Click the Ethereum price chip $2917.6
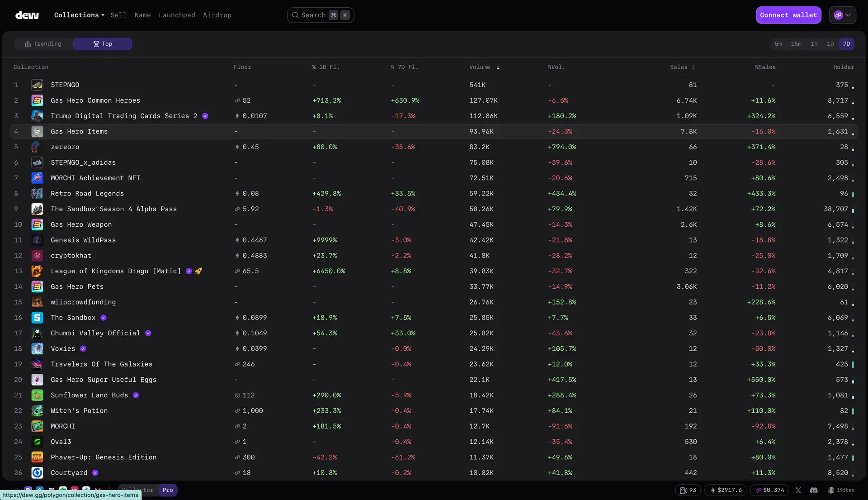Image resolution: width=868 pixels, height=500 pixels. point(726,490)
